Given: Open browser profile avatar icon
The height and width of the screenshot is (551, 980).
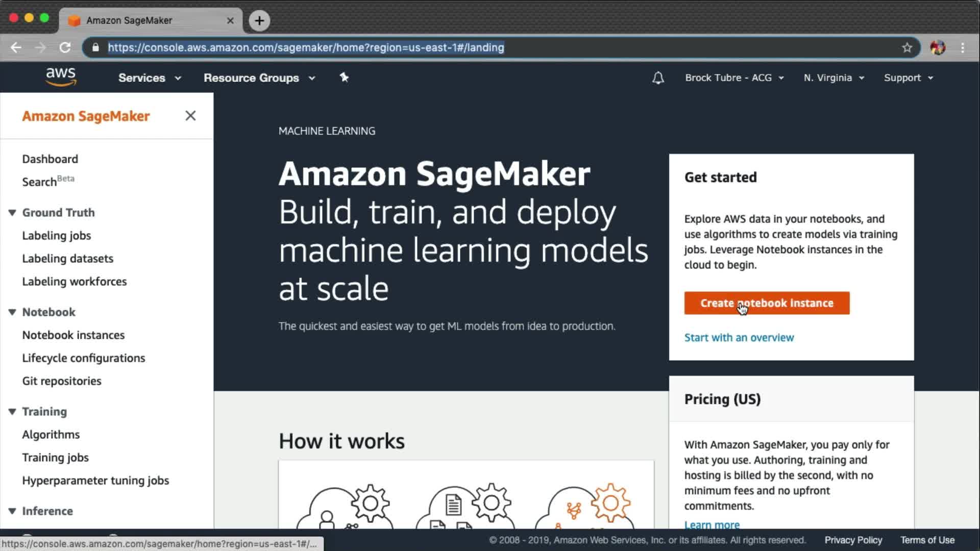Looking at the screenshot, I should [937, 47].
